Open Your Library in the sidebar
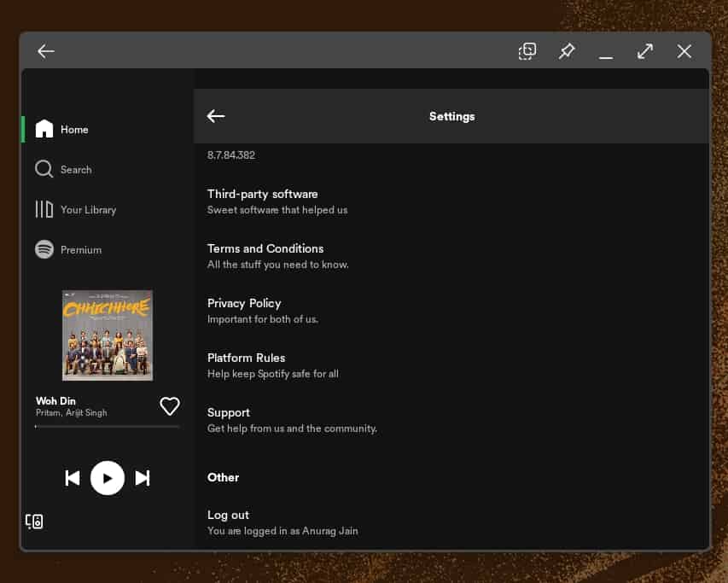The width and height of the screenshot is (728, 583). 108,210
